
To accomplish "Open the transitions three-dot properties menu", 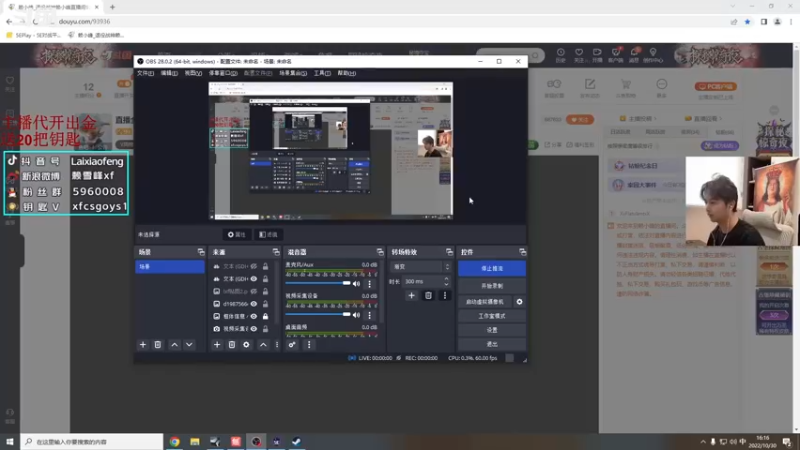I will (445, 295).
